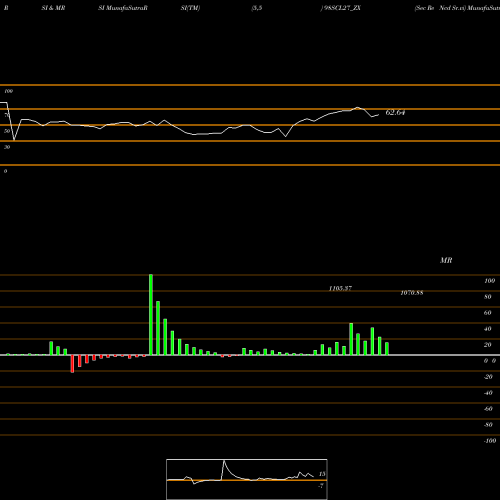Viewport: 500px width, 500px height.
Task: Click the MR axis value 40
Action: coord(488,329)
